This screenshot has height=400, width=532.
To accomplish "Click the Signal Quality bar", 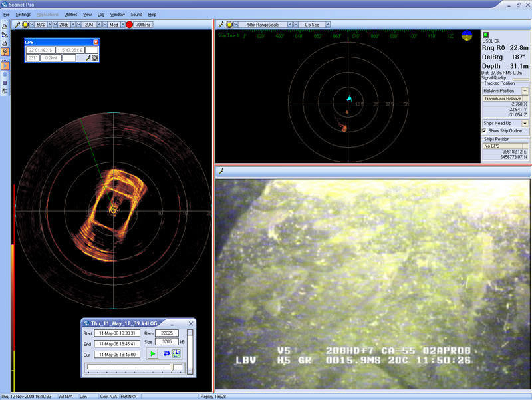I will pos(521,79).
